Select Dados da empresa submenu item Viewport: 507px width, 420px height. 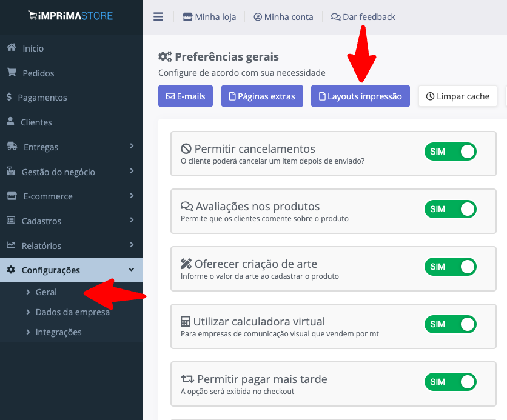click(72, 312)
